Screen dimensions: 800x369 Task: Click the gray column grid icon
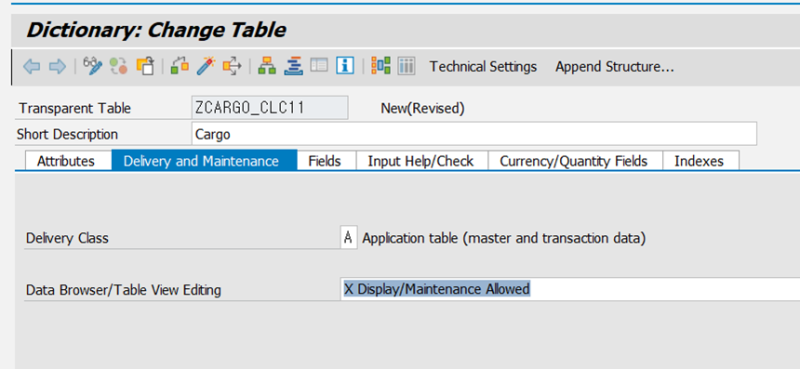point(406,66)
